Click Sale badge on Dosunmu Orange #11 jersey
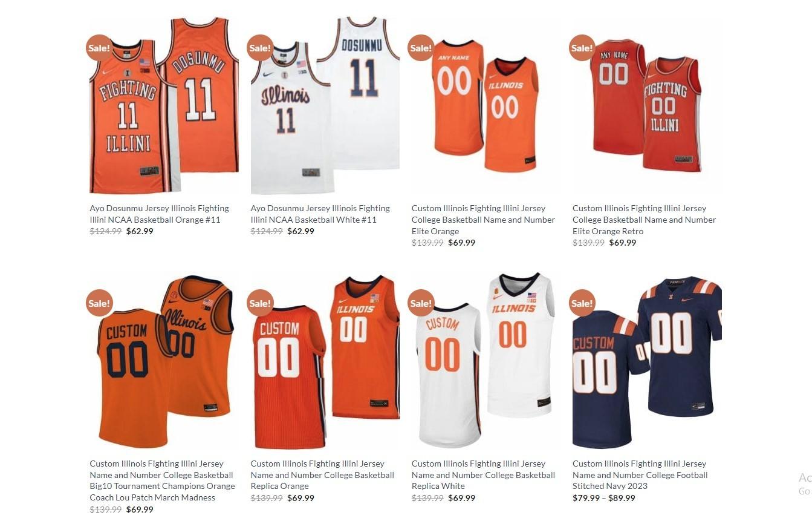The image size is (812, 518). [x=99, y=48]
